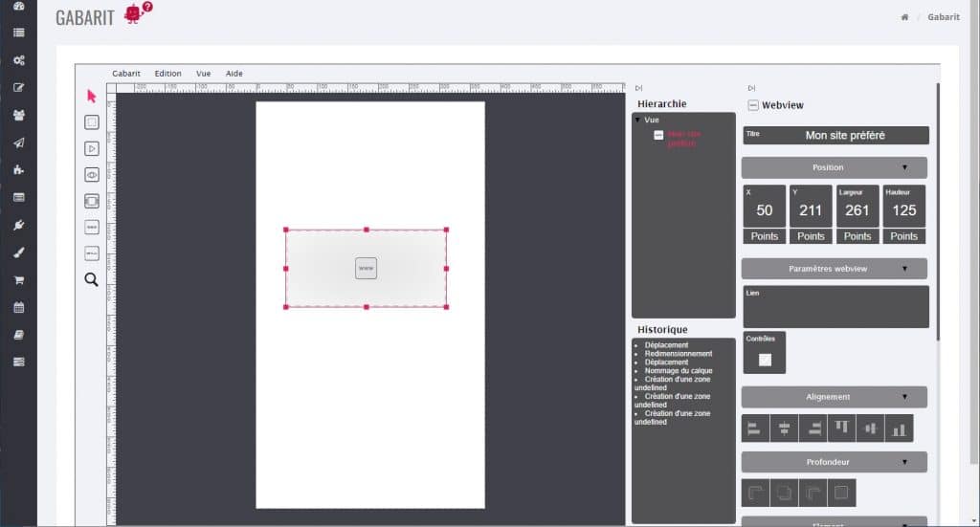This screenshot has height=527, width=980.
Task: Collapse the Position section
Action: point(835,167)
